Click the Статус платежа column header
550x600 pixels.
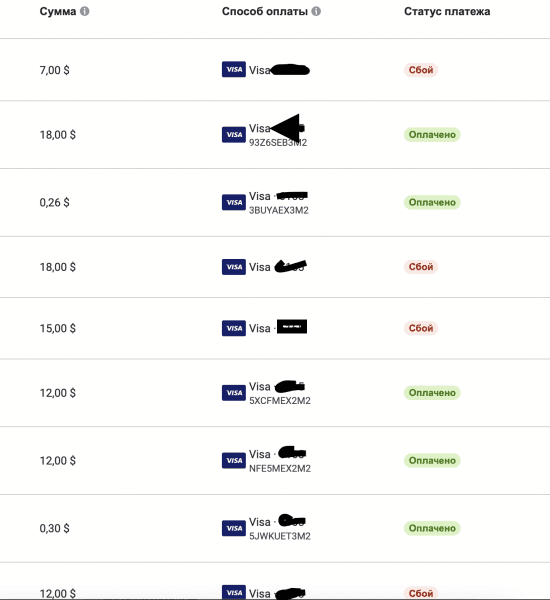coord(447,11)
